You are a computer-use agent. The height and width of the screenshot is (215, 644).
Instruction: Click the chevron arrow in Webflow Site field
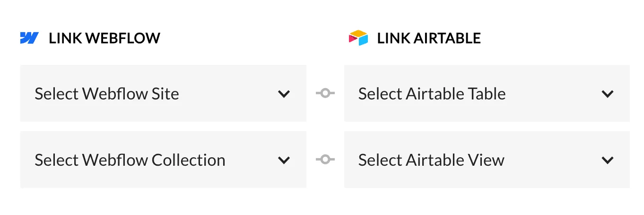[284, 94]
